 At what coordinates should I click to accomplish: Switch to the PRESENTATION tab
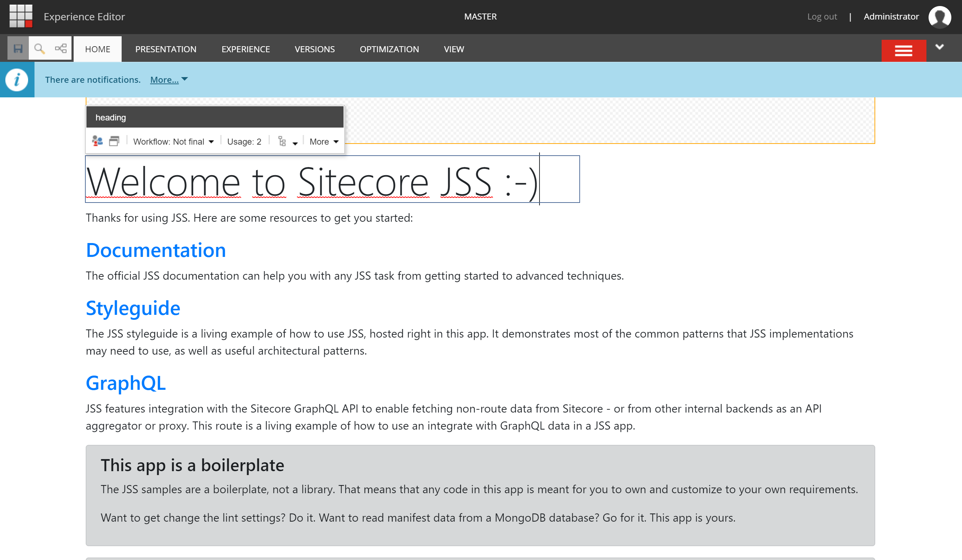166,49
